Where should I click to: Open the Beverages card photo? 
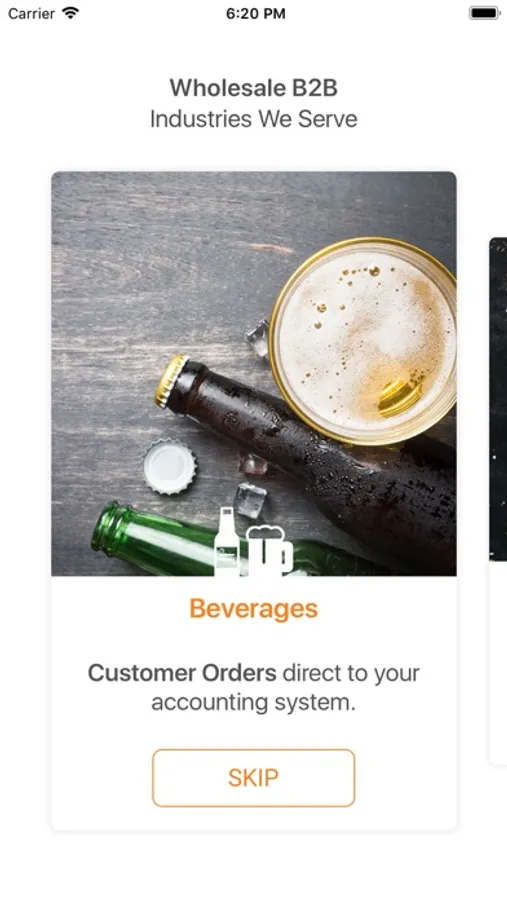(254, 374)
